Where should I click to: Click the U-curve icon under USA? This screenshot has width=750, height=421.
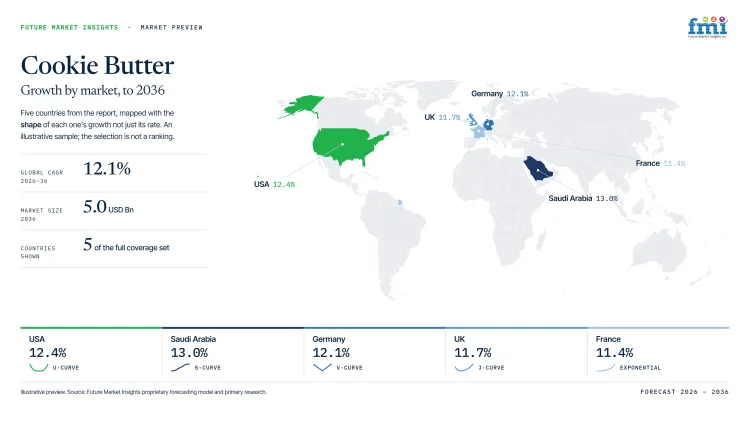point(38,367)
